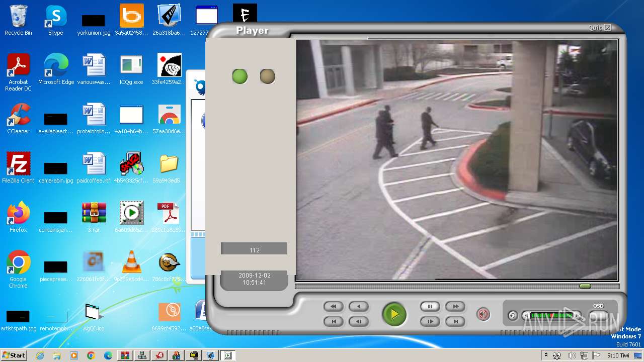Open Windows Media Player on taskbar

click(74, 355)
